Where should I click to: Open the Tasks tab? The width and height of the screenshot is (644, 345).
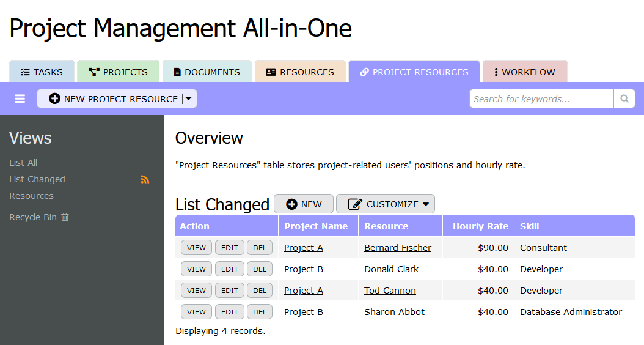tap(42, 72)
